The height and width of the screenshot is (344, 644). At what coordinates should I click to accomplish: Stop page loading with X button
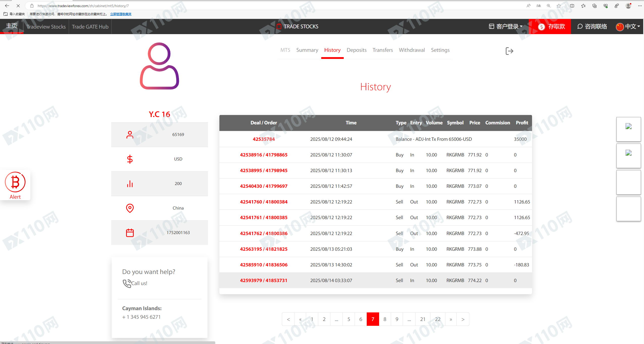point(18,6)
